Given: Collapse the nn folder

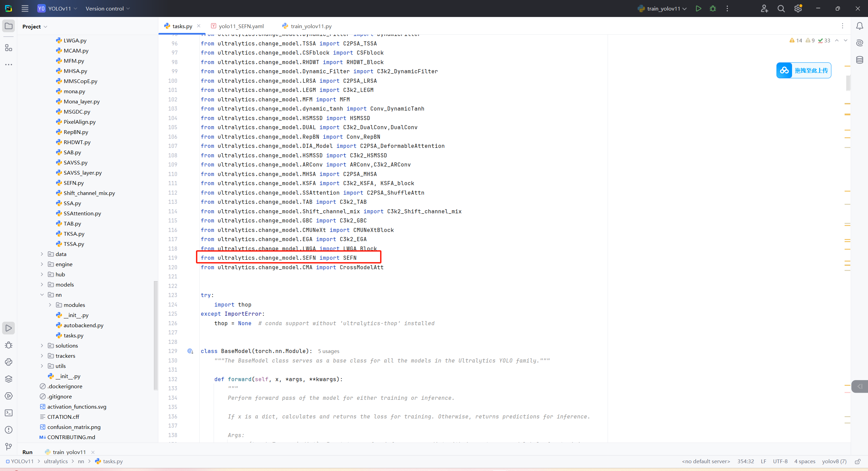Looking at the screenshot, I should 42,295.
